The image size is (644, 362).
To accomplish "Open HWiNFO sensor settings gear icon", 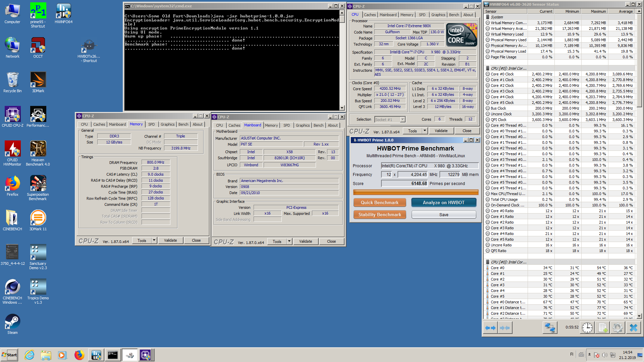I will [618, 328].
